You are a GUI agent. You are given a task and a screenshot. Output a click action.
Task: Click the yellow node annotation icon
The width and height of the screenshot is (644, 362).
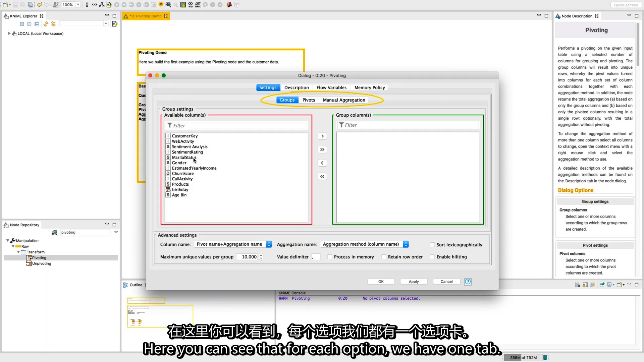coord(161,5)
